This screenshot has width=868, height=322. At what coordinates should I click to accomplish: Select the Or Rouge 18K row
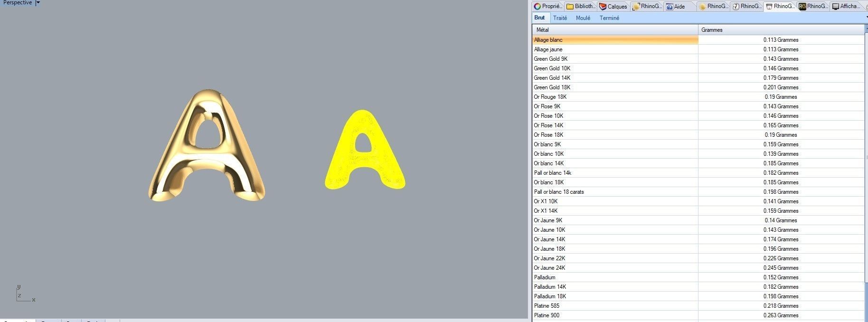(698, 97)
